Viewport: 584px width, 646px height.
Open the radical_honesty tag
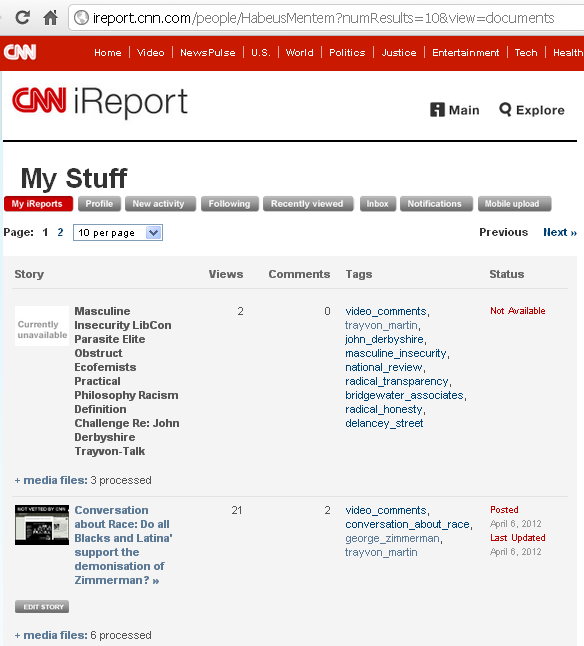point(384,409)
